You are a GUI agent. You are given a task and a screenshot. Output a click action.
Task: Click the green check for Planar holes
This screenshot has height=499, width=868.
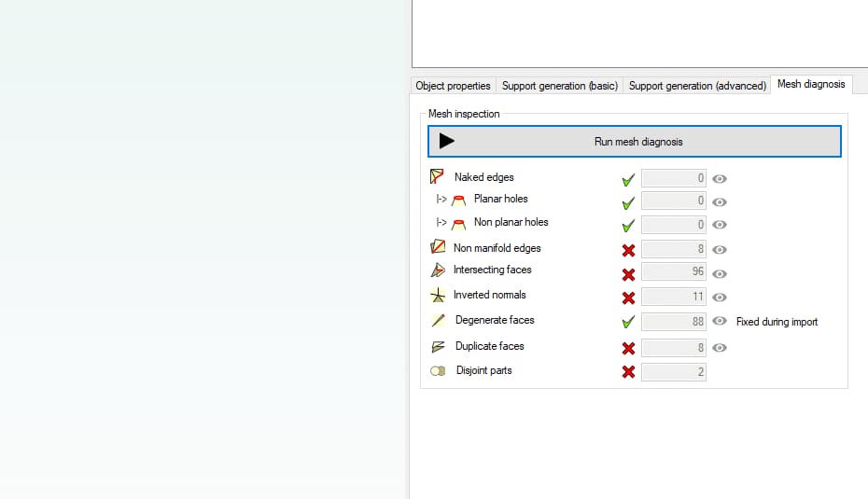pos(628,203)
